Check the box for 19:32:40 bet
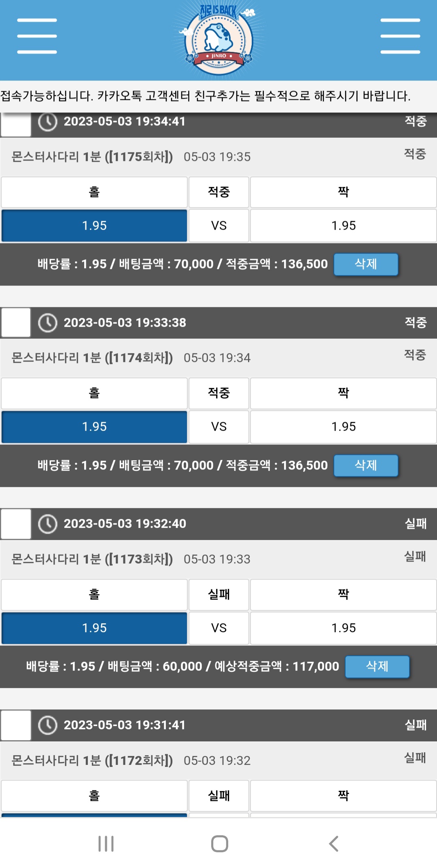The width and height of the screenshot is (437, 868). pos(16,524)
